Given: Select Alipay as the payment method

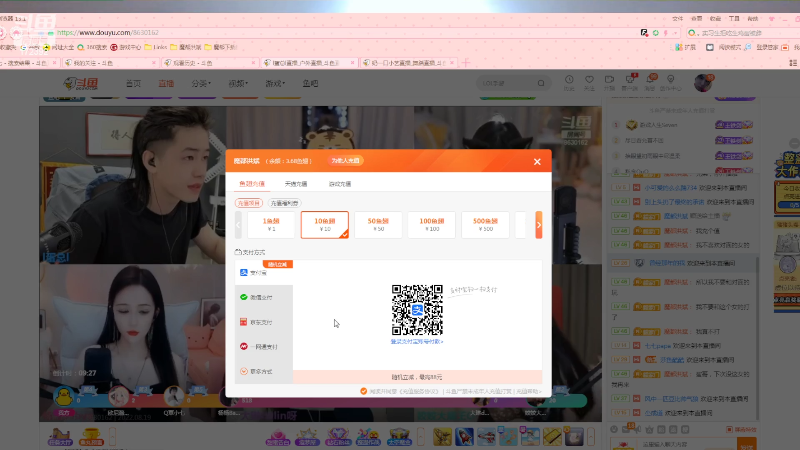Looking at the screenshot, I should pos(264,272).
